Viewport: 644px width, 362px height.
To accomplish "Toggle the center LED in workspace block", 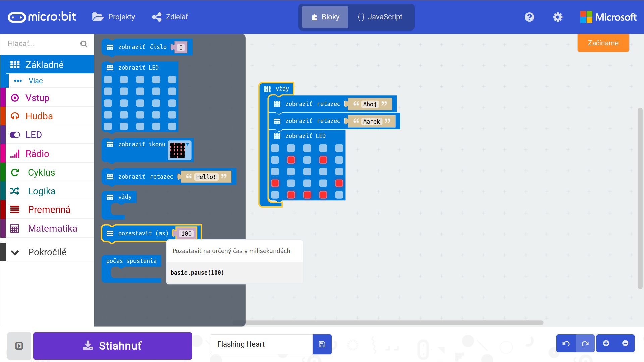I will pyautogui.click(x=307, y=172).
